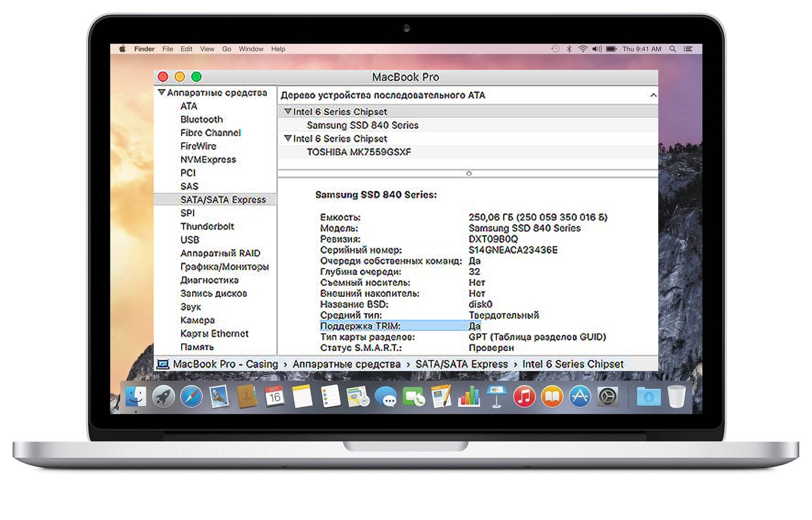Open Help menu
The width and height of the screenshot is (812, 520).
click(x=278, y=49)
